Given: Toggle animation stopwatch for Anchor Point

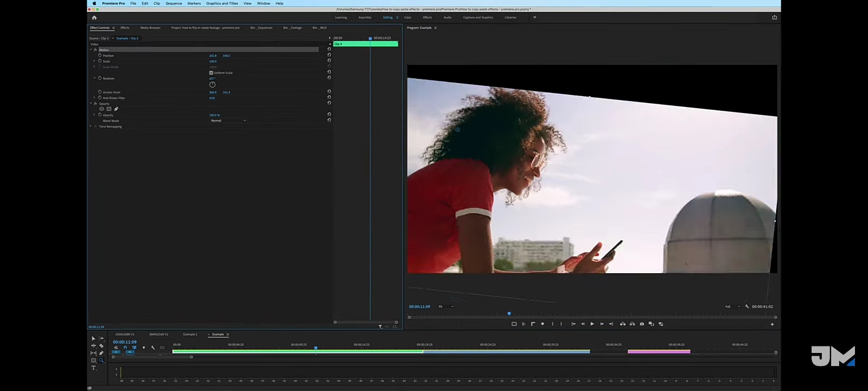Looking at the screenshot, I should (x=100, y=92).
